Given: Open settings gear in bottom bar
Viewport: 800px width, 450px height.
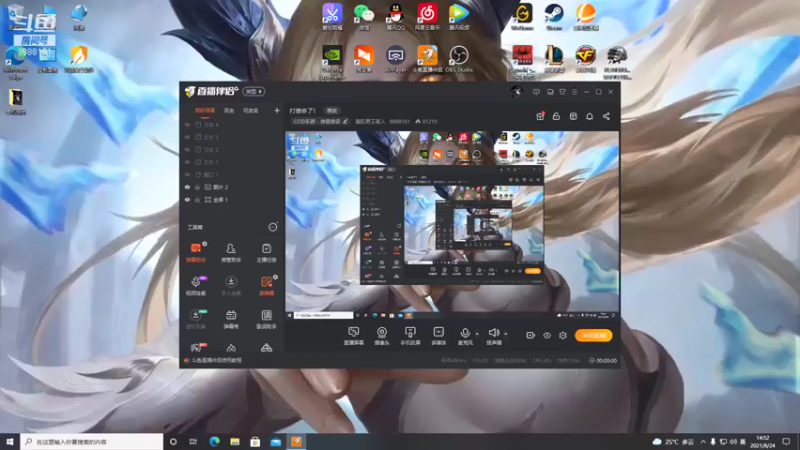Looking at the screenshot, I should pos(563,335).
